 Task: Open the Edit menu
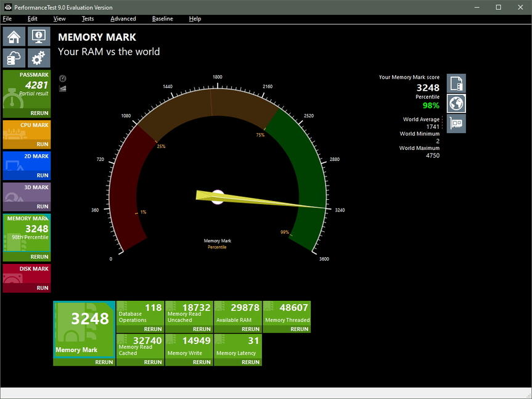[x=32, y=19]
